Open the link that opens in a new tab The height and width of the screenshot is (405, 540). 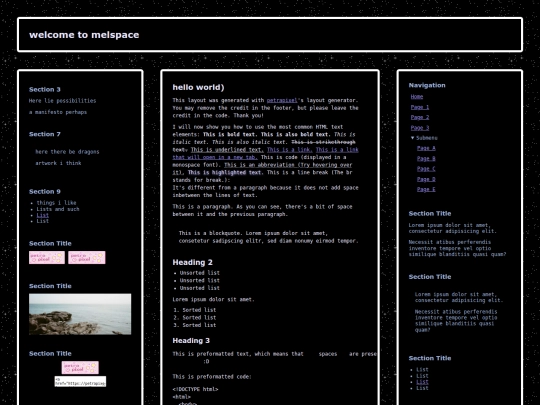tap(215, 157)
